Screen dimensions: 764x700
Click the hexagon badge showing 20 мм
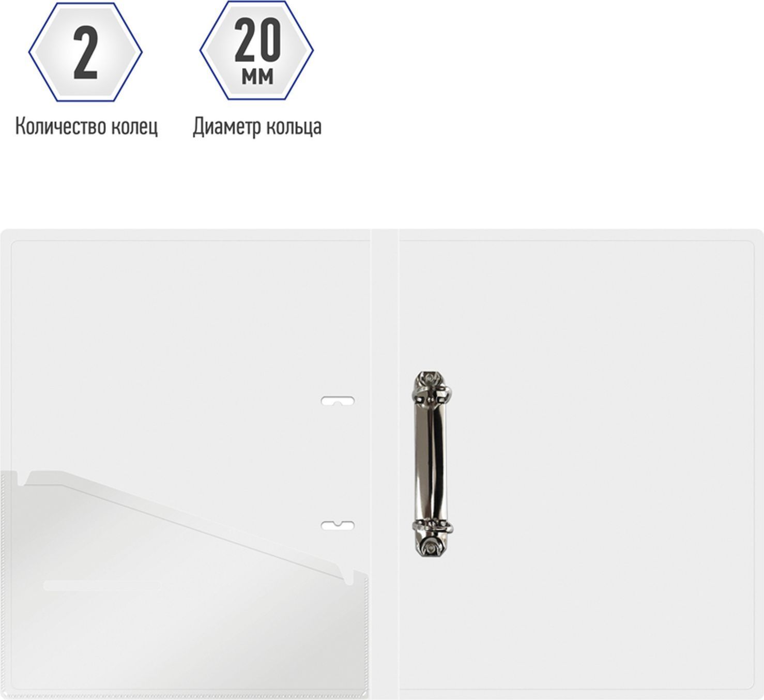pos(256,51)
